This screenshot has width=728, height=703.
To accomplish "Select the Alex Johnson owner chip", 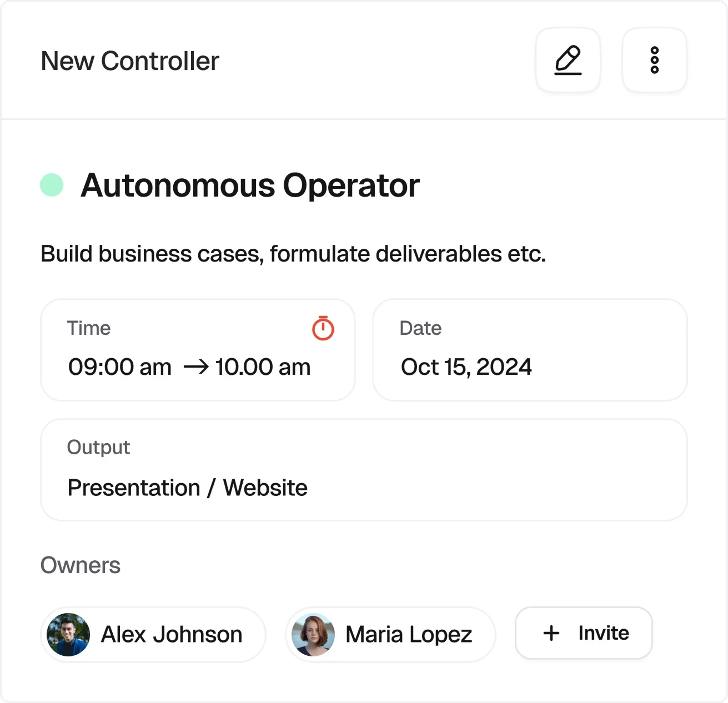I will (x=153, y=635).
